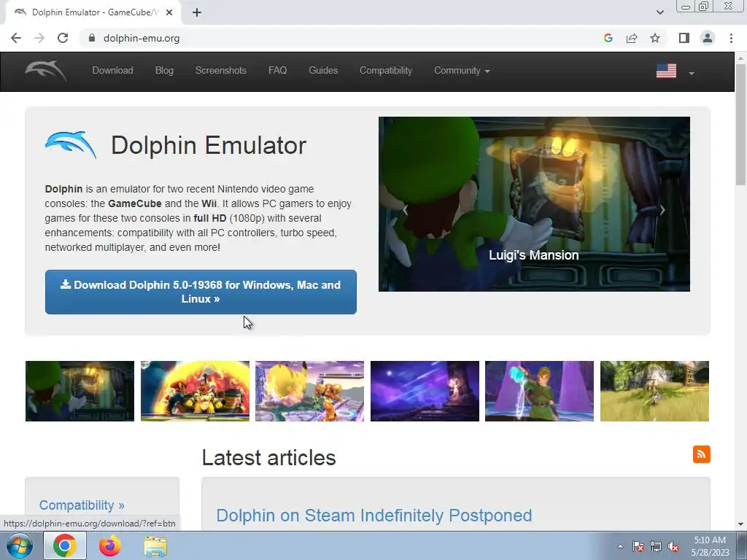Open the Guides nav link

323,71
